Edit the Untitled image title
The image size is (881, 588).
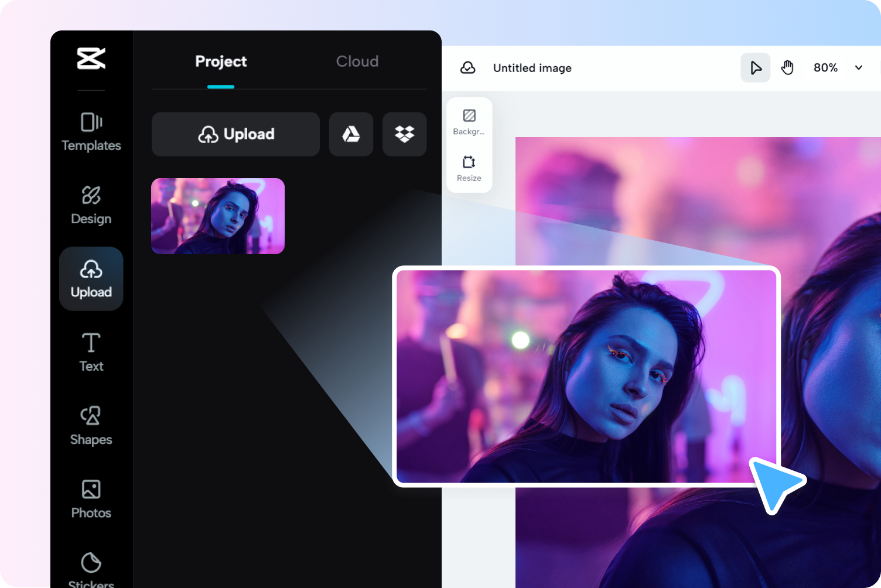click(x=532, y=68)
